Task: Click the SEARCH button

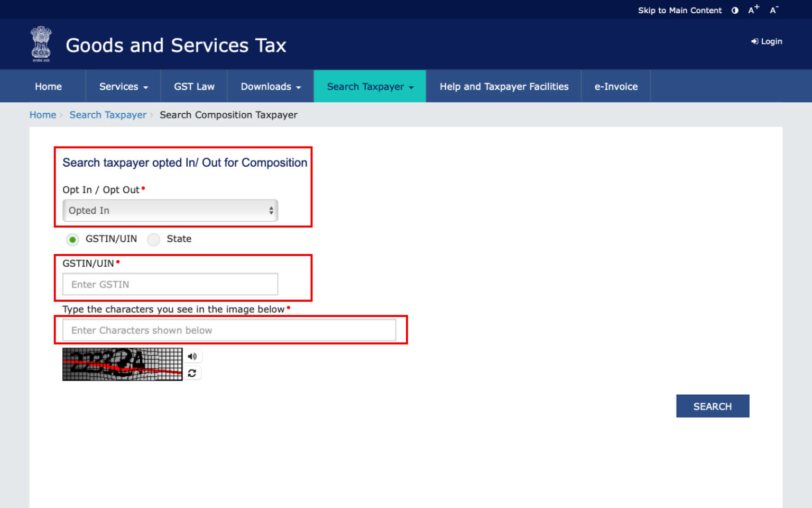Action: tap(712, 406)
